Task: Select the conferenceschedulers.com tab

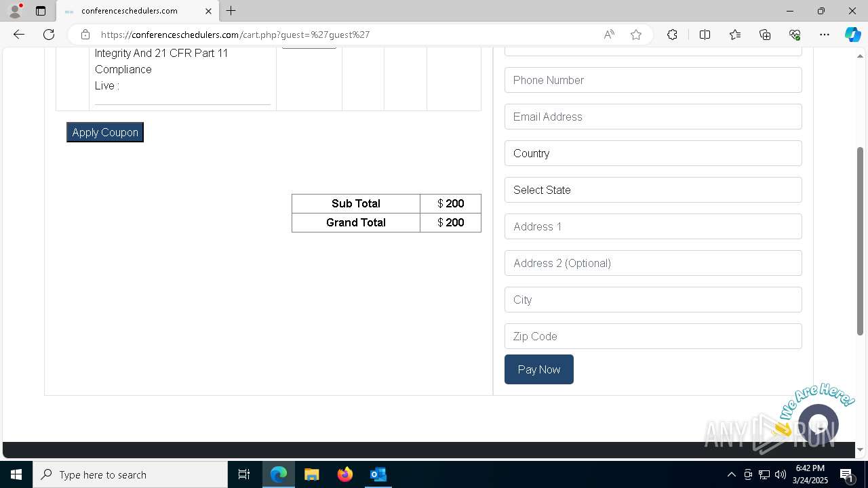Action: tap(138, 11)
